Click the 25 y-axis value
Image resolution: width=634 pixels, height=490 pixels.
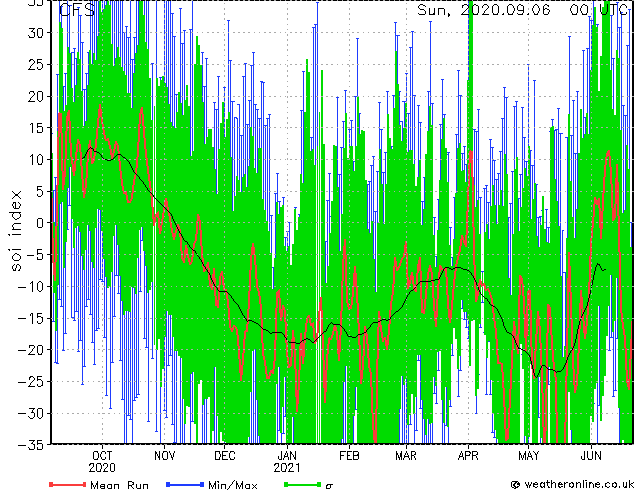[x=36, y=64]
